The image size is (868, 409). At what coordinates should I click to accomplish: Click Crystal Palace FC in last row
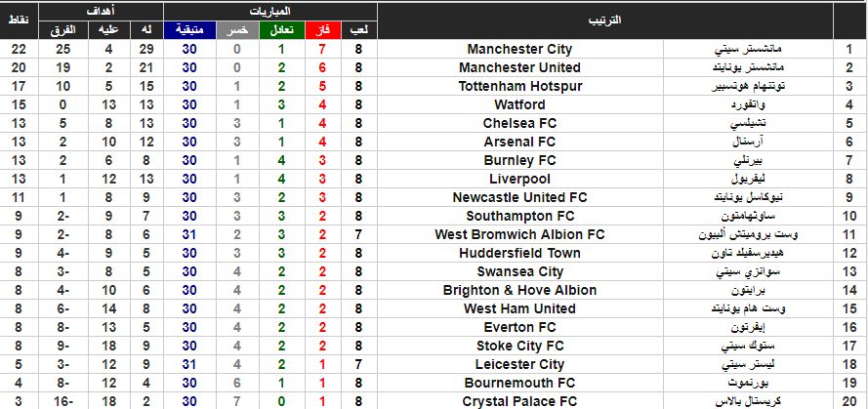pos(519,402)
